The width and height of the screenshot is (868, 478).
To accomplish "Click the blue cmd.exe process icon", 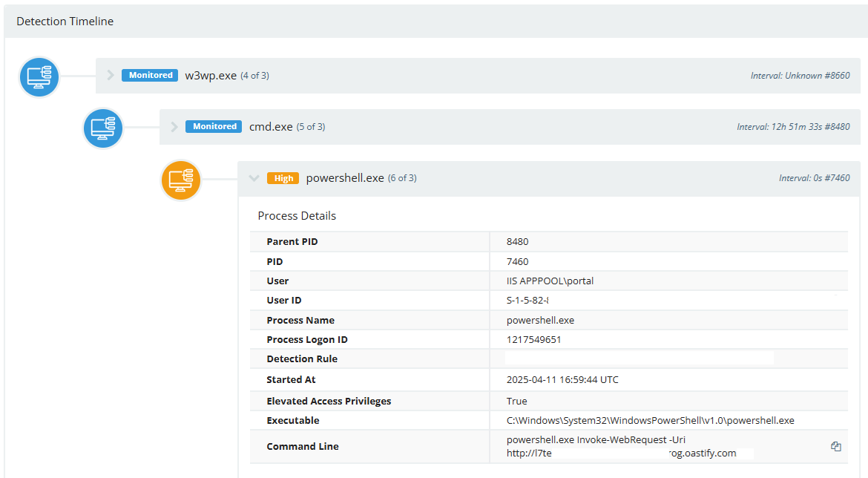I will 103,128.
